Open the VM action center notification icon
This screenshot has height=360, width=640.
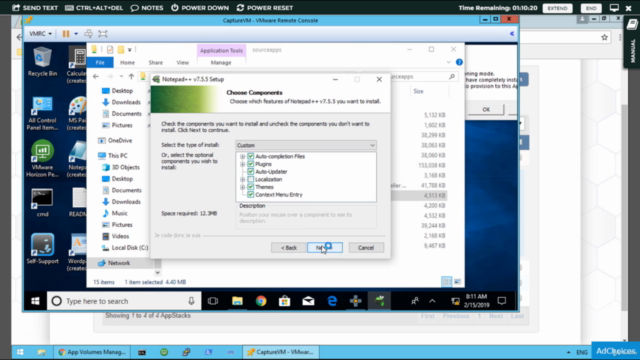pos(502,301)
